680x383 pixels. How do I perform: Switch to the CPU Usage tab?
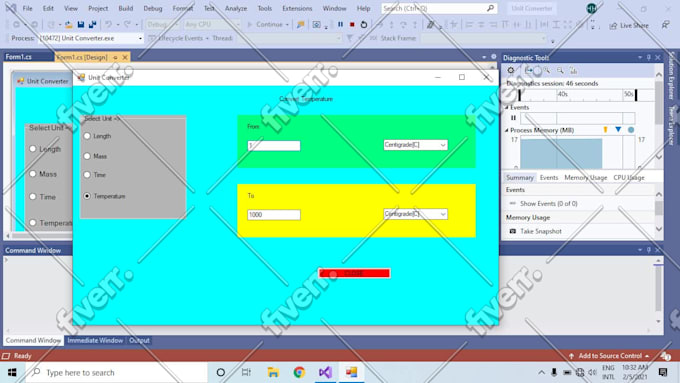pos(629,177)
